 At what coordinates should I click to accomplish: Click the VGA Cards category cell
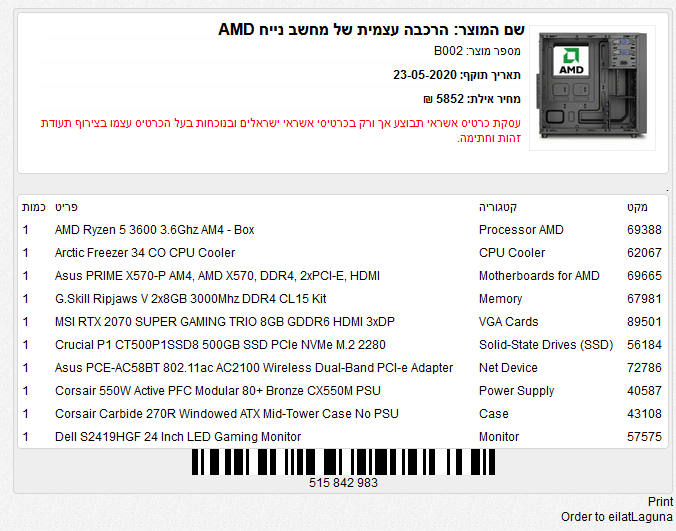click(x=508, y=322)
